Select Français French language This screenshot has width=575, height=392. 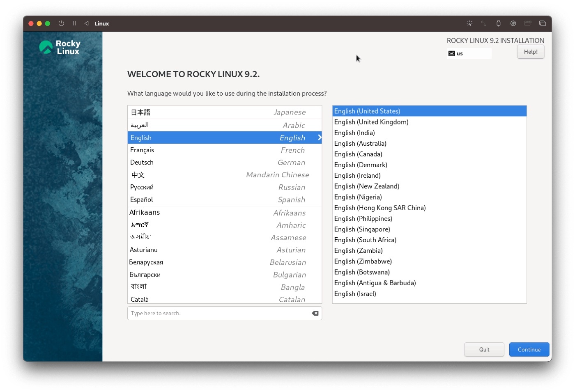click(x=225, y=150)
